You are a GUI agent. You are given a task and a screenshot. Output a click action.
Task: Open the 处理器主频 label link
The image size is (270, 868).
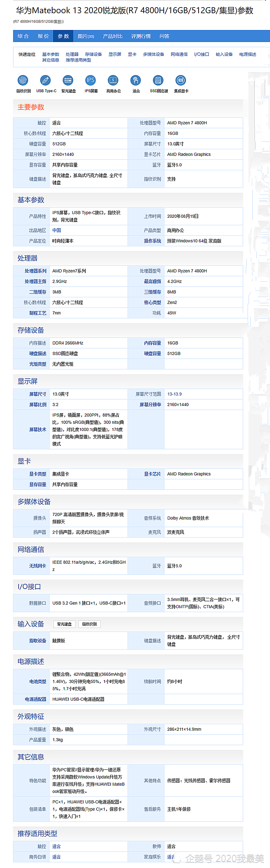tap(35, 281)
